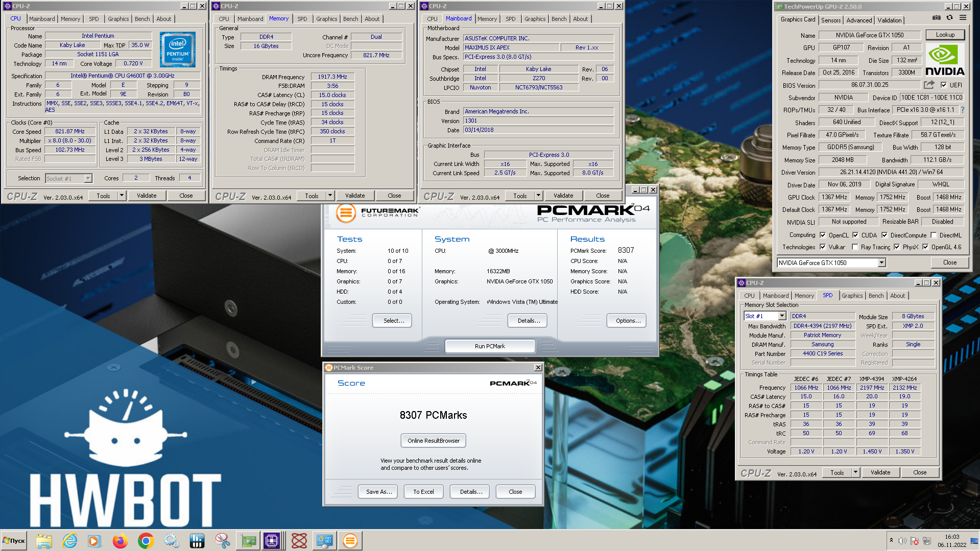Toggle the OpenGL 4.6 checkbox

pyautogui.click(x=925, y=247)
